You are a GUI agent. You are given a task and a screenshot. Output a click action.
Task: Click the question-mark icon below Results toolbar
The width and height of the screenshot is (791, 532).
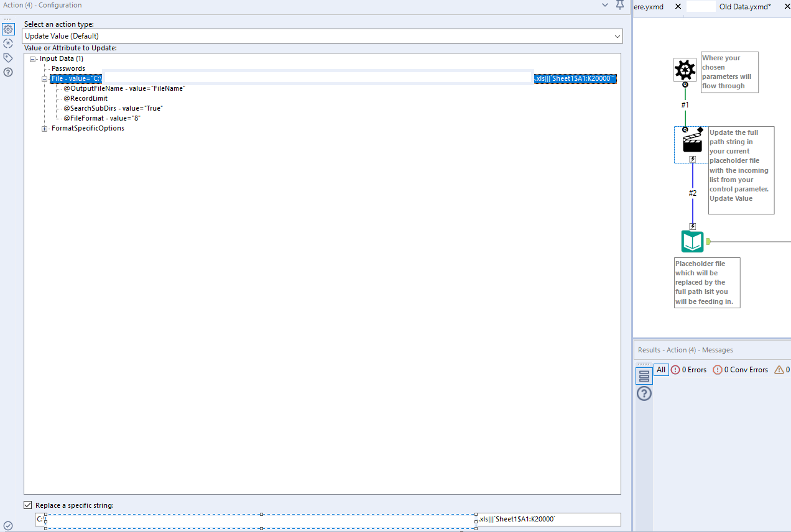tap(644, 393)
